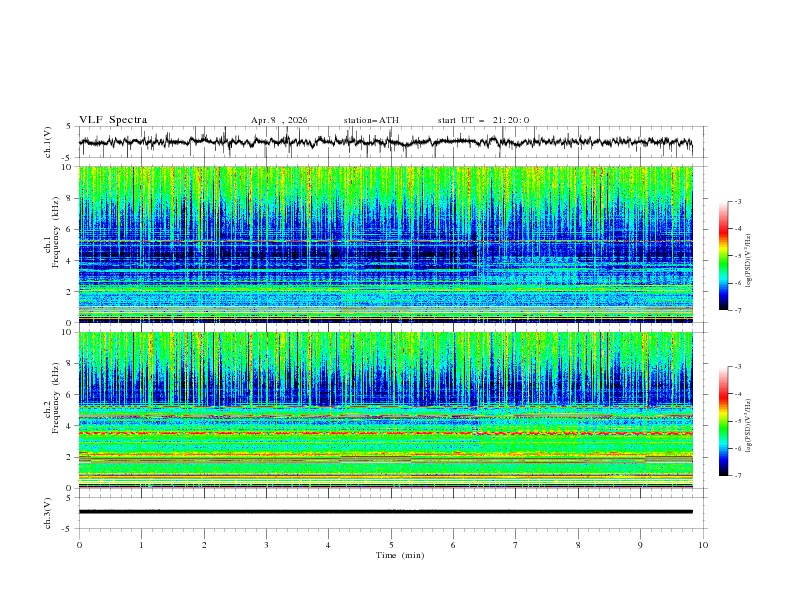Click the "5" tick on the ch.1(V) axis
Viewport: 792px width, 612px height.
point(70,127)
